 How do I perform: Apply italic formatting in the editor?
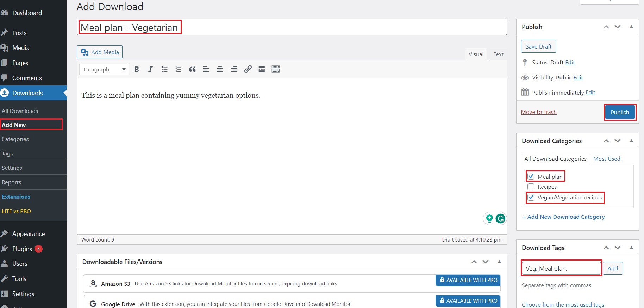point(150,69)
